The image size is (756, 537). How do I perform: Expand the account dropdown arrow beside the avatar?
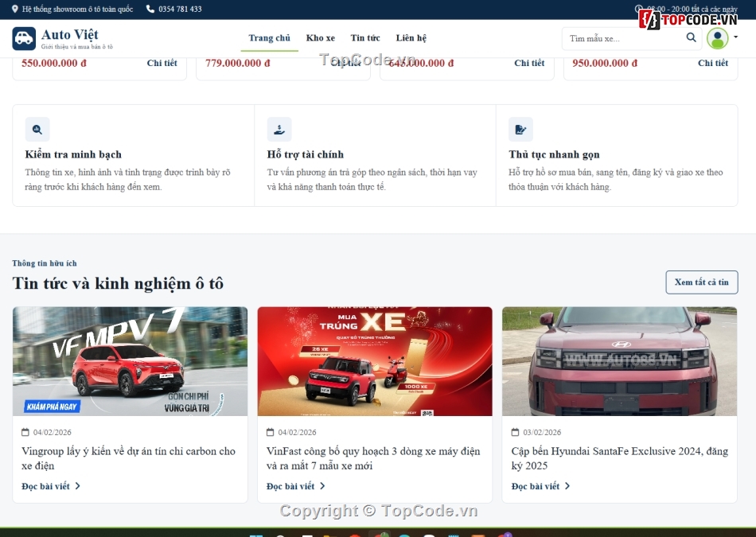point(736,37)
